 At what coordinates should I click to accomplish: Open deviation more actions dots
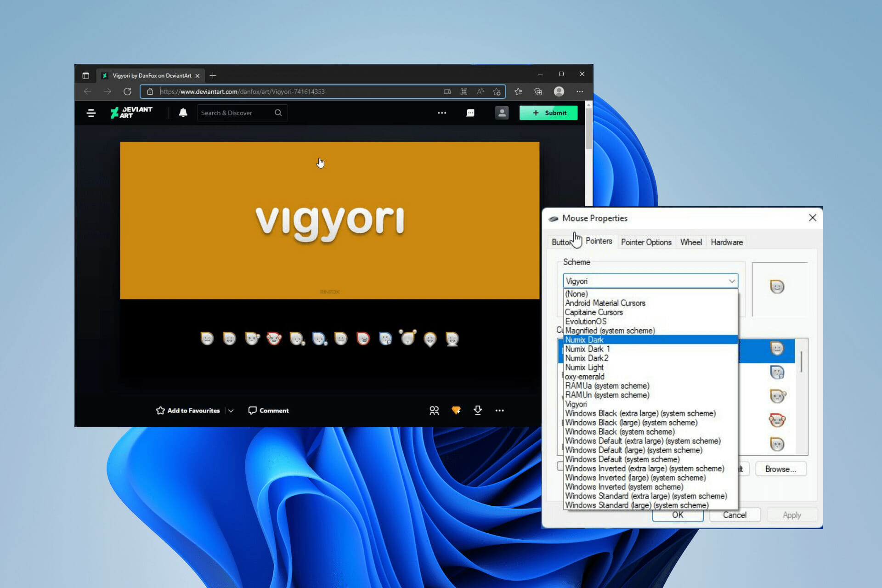(x=500, y=411)
